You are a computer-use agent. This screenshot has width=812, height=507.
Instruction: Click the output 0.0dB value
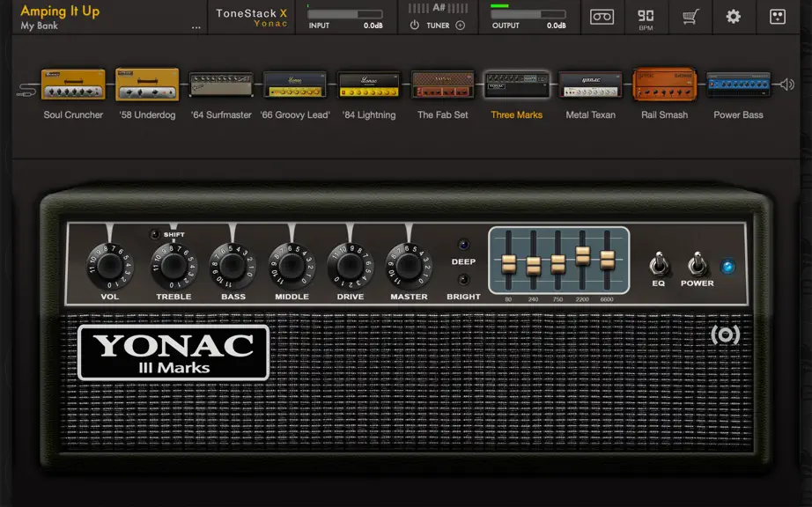[x=557, y=26]
